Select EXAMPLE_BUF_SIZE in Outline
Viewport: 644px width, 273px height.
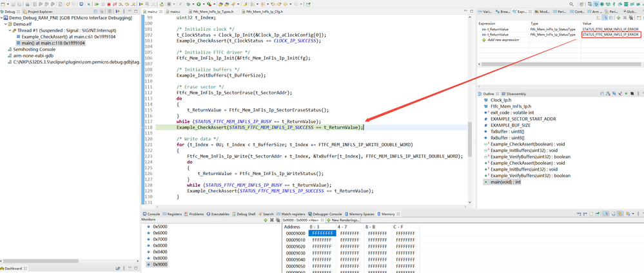pos(509,125)
